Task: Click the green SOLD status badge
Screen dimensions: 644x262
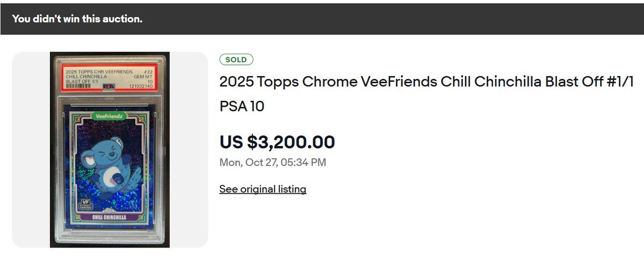Action: click(x=236, y=60)
